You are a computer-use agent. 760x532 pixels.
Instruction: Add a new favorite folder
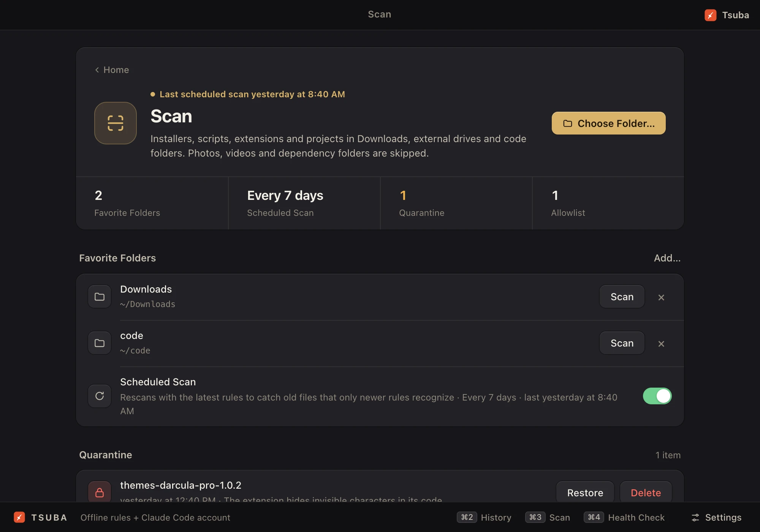tap(667, 258)
